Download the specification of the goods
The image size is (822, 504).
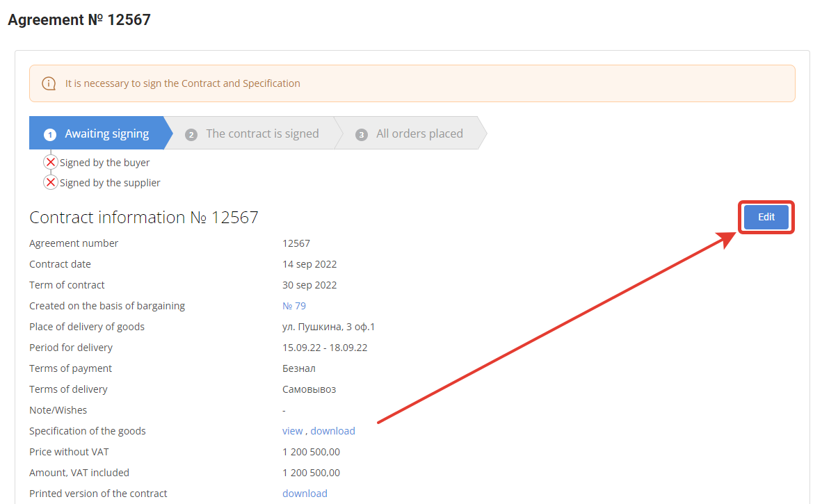point(332,431)
